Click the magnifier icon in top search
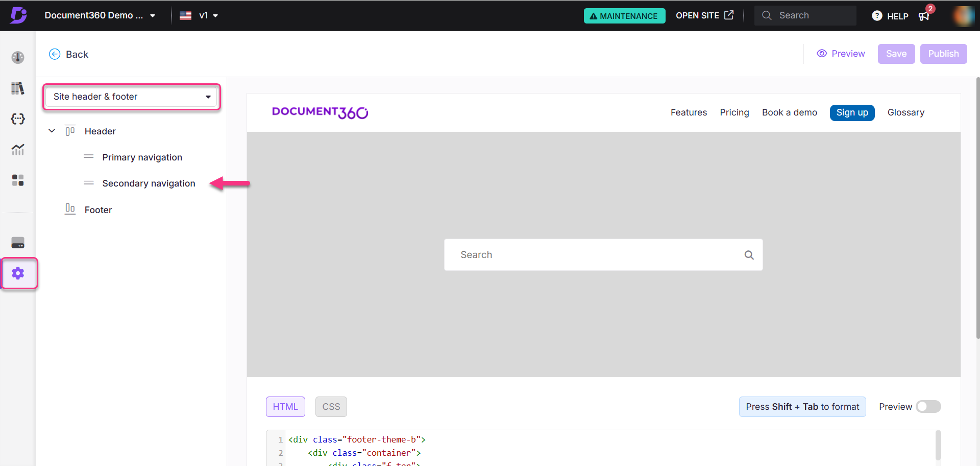The image size is (980, 466). [766, 15]
